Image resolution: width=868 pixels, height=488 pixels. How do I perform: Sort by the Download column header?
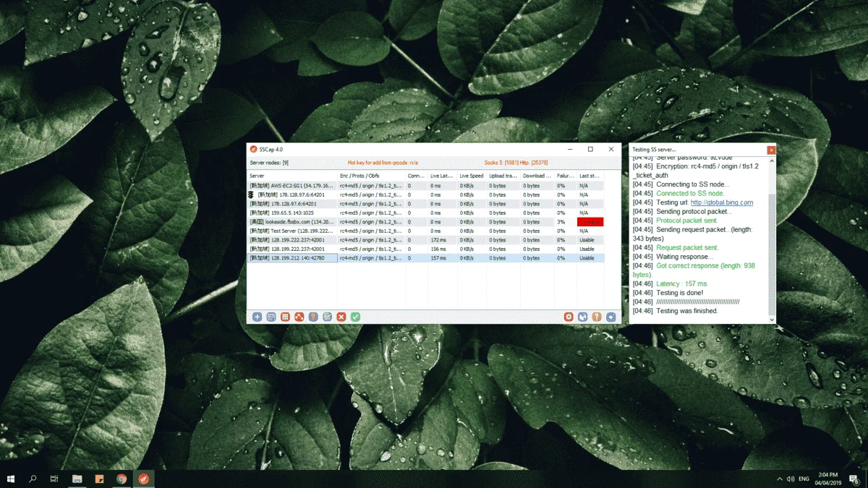(537, 176)
